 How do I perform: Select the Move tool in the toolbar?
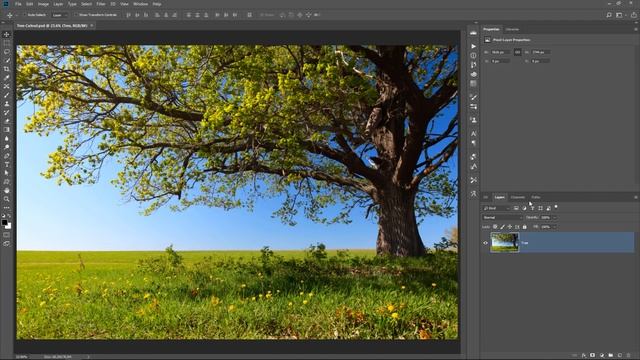[x=7, y=34]
